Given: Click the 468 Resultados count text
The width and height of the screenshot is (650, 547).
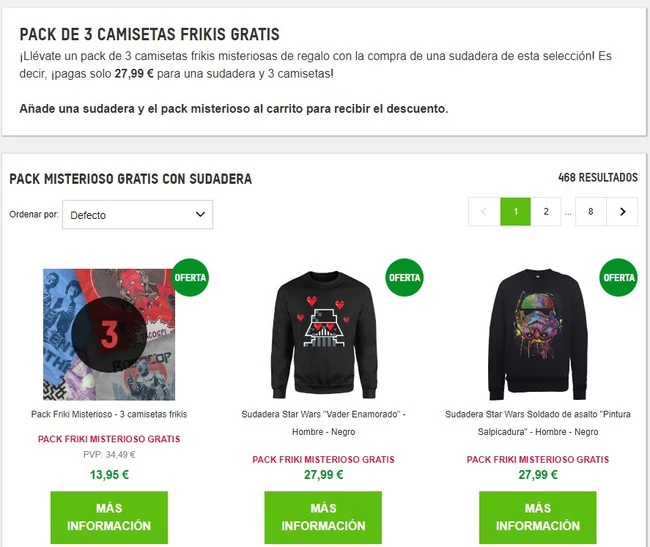Looking at the screenshot, I should click(x=598, y=177).
